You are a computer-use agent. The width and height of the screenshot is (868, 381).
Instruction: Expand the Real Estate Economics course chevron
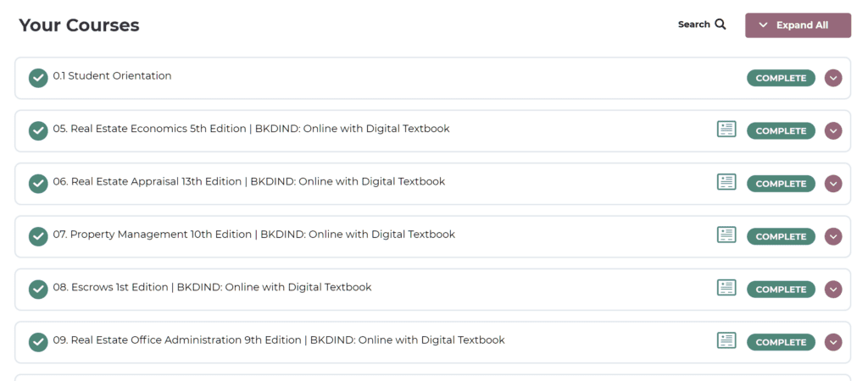click(833, 130)
